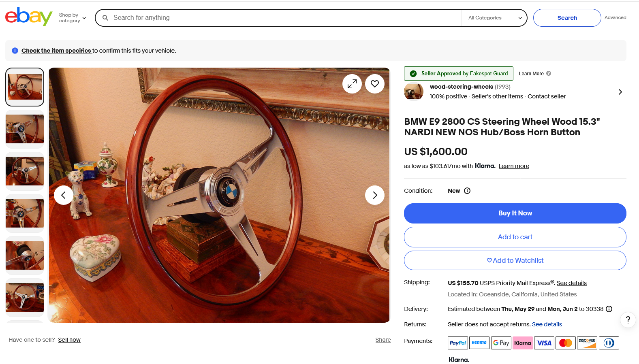Select the third steering wheel thumbnail

pos(25,171)
